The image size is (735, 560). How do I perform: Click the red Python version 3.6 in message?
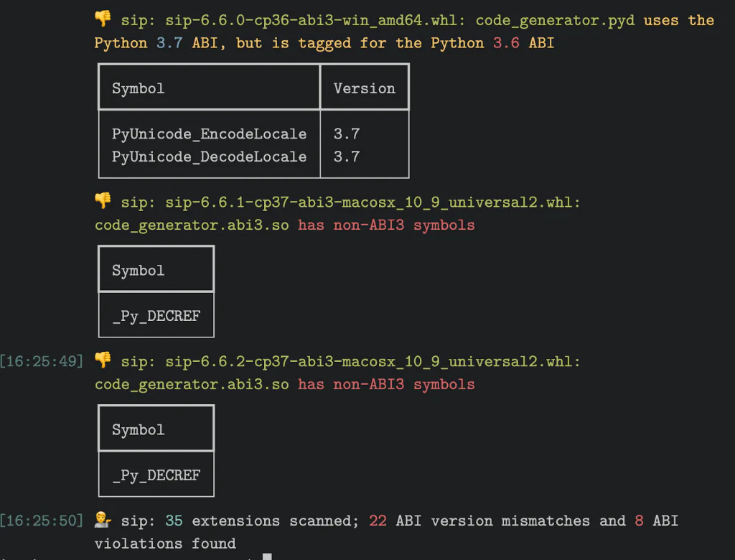pyautogui.click(x=506, y=43)
